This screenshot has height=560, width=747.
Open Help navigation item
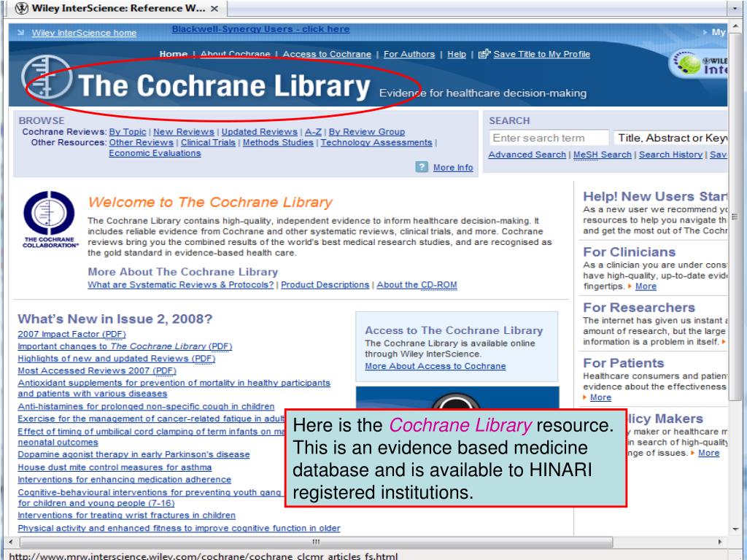(x=457, y=54)
